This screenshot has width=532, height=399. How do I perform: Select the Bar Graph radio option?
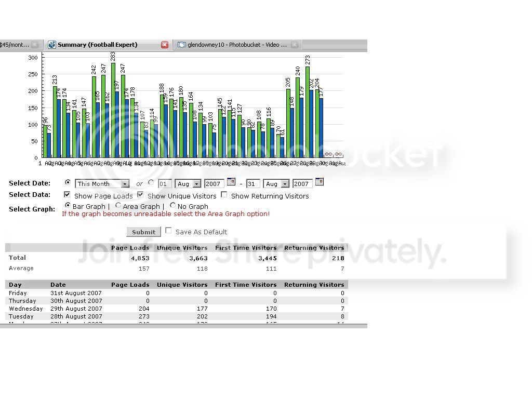coord(68,205)
